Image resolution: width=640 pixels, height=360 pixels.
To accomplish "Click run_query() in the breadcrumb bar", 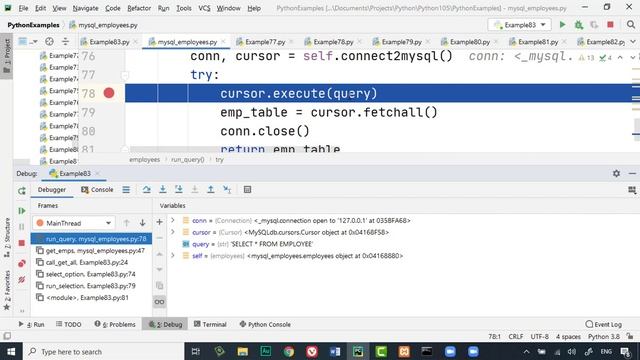I will coord(187,160).
